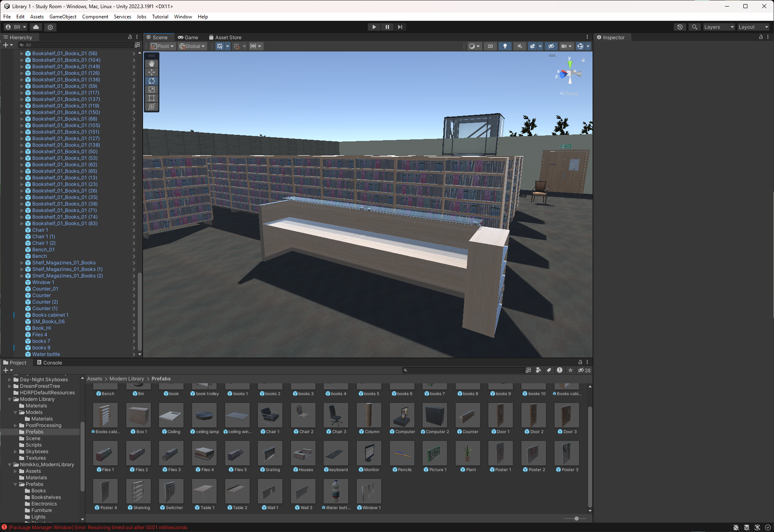
Task: Click the Project panel search field
Action: pyautogui.click(x=463, y=370)
